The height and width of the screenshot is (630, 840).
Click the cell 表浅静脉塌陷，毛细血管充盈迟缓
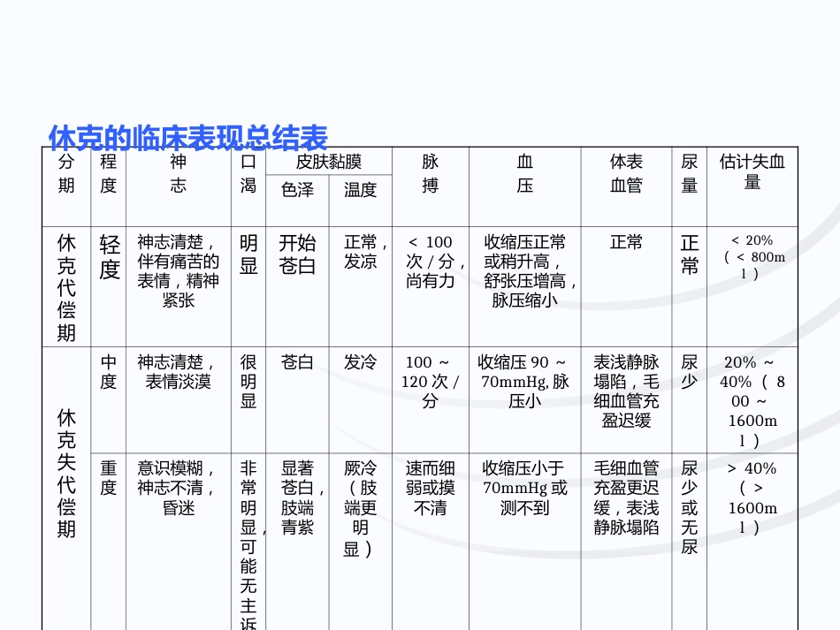(626, 400)
